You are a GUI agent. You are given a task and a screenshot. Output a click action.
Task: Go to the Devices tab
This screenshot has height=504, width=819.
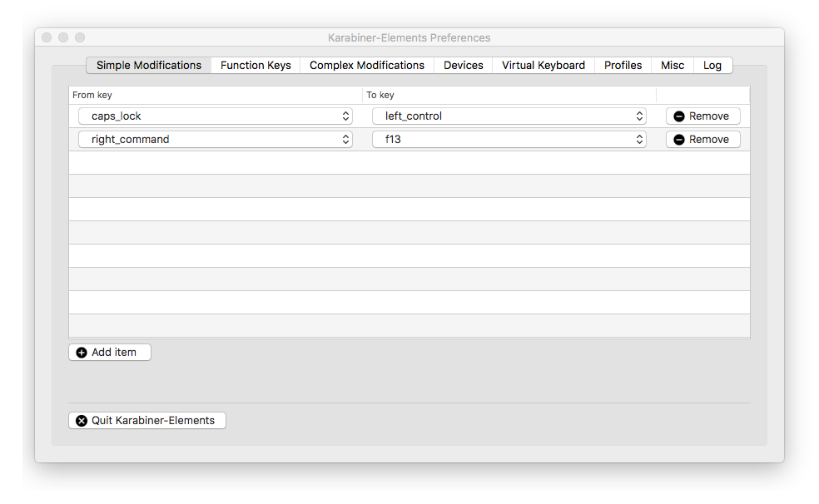pyautogui.click(x=464, y=65)
